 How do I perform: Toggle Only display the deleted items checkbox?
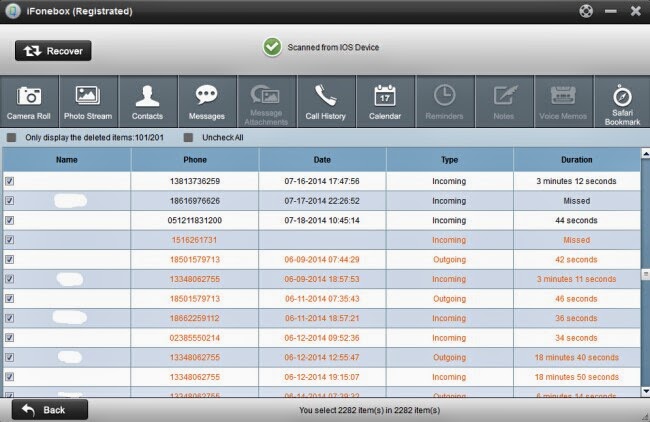(x=12, y=138)
